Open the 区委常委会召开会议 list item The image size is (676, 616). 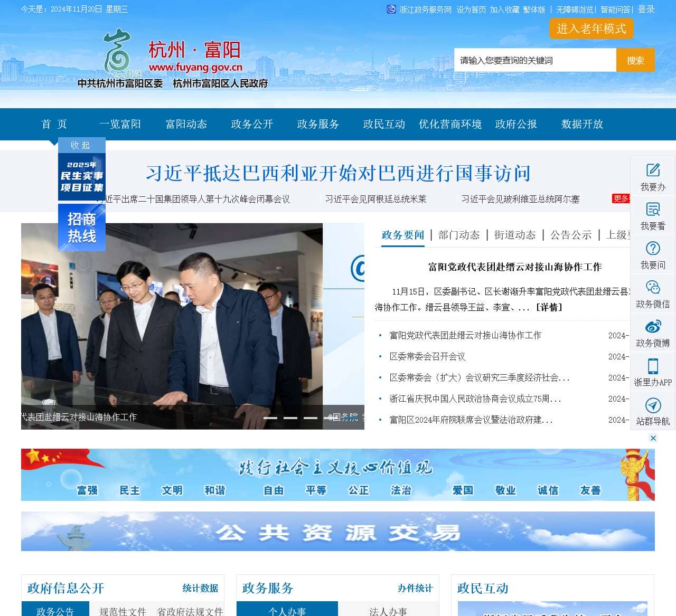click(x=427, y=356)
